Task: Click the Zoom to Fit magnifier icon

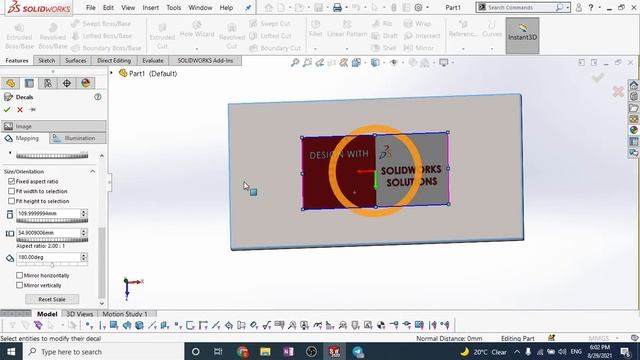Action: (x=295, y=62)
